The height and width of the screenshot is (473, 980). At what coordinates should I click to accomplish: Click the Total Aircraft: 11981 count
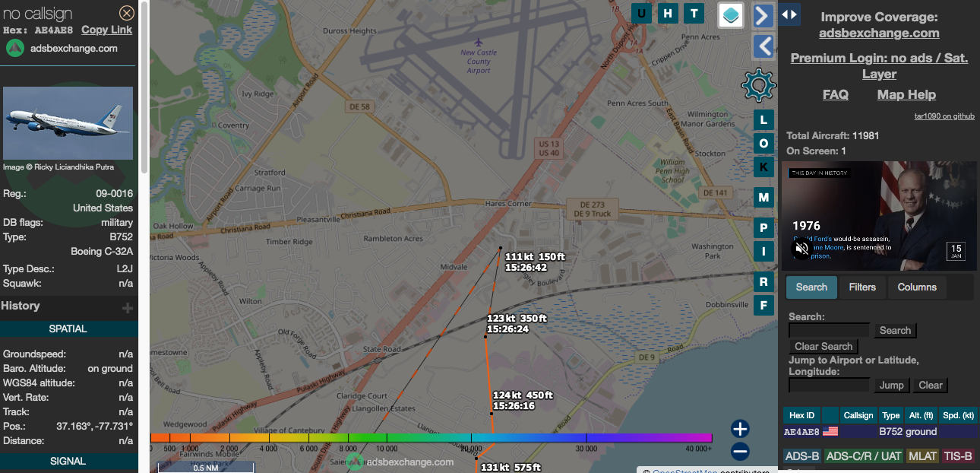[833, 135]
